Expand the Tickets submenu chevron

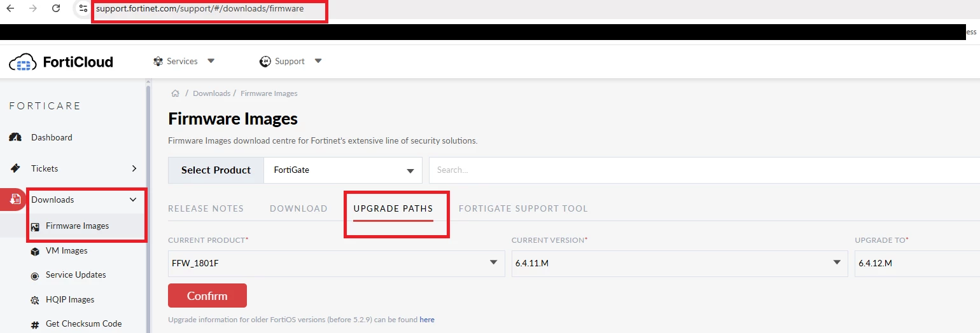[134, 168]
